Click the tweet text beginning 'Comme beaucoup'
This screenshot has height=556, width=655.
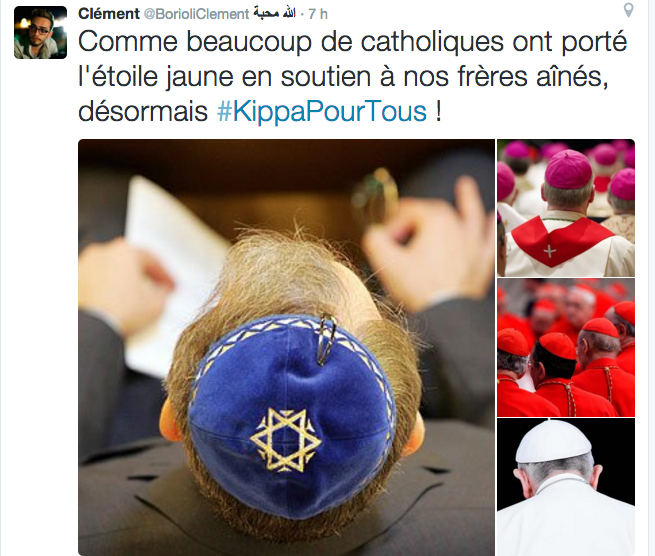pyautogui.click(x=353, y=76)
